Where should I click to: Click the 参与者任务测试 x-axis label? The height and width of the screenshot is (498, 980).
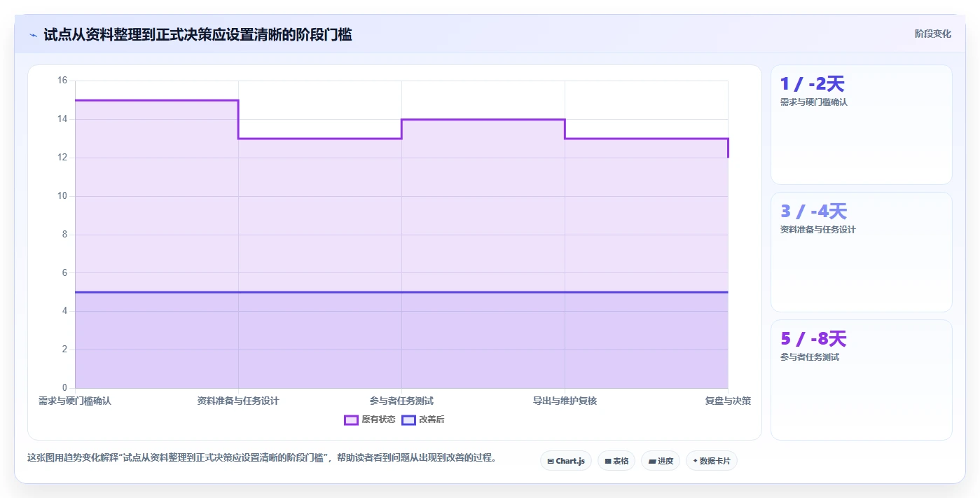pos(401,401)
